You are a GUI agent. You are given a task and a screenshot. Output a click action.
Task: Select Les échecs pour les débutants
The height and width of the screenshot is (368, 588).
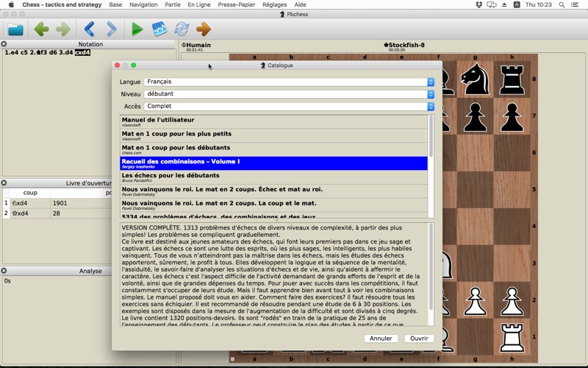(x=273, y=177)
